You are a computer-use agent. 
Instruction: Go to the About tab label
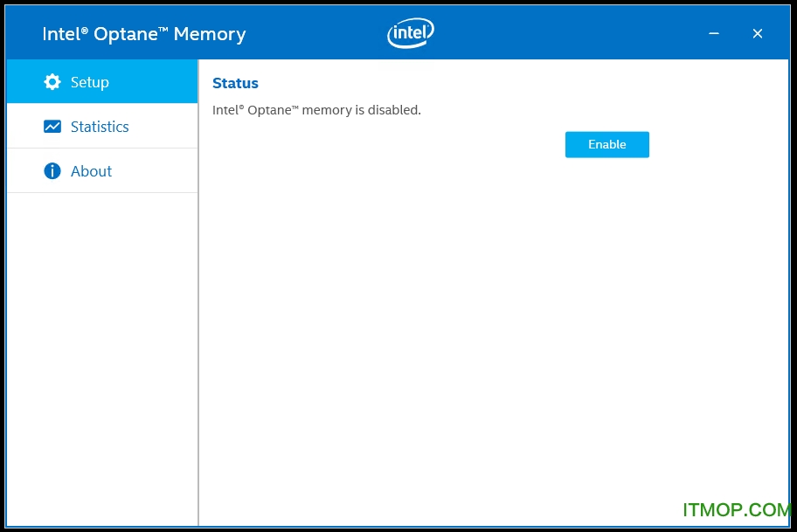(91, 171)
